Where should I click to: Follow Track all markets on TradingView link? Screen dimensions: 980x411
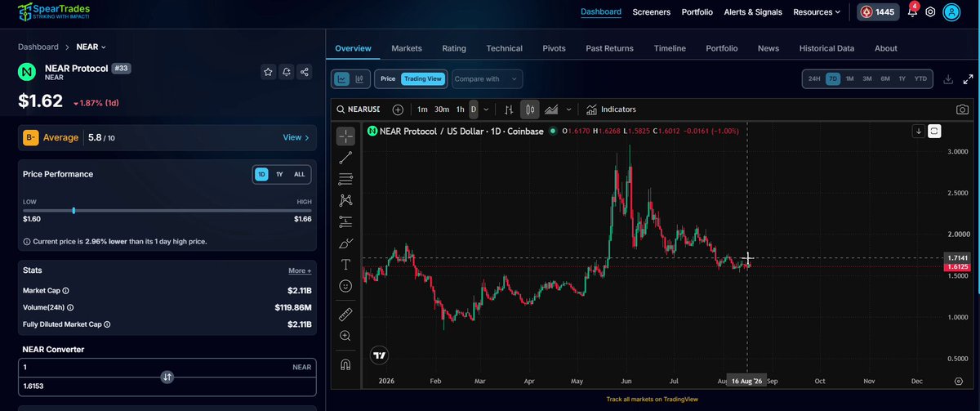pos(653,400)
